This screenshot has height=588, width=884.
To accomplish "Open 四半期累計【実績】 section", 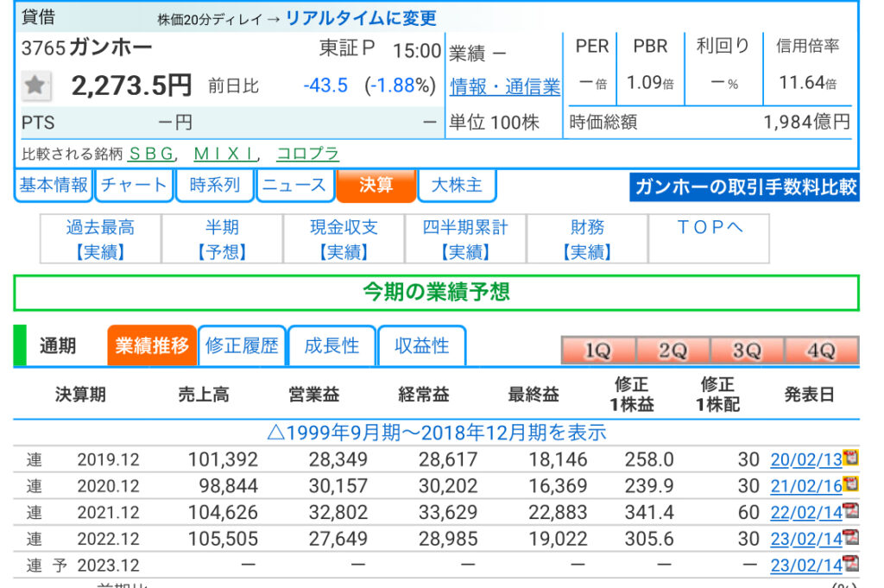I will (x=465, y=239).
